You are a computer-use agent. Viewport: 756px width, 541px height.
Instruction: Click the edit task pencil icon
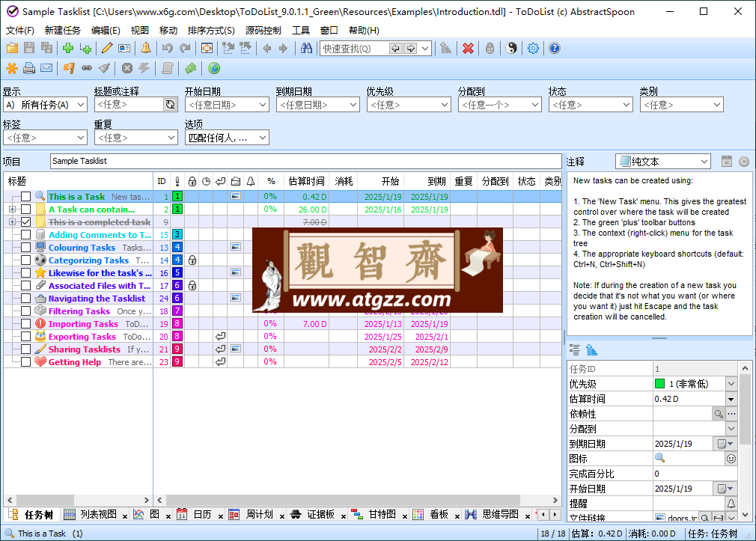107,48
